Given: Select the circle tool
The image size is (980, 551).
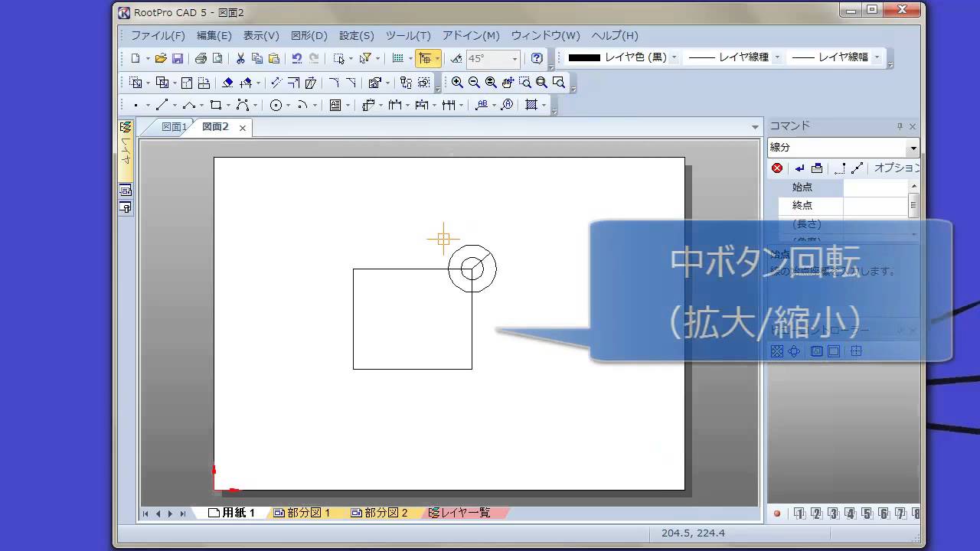Looking at the screenshot, I should (x=276, y=106).
